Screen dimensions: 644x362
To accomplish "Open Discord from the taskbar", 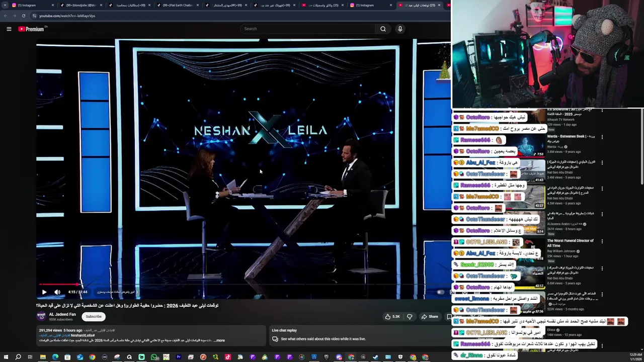I will click(x=339, y=357).
